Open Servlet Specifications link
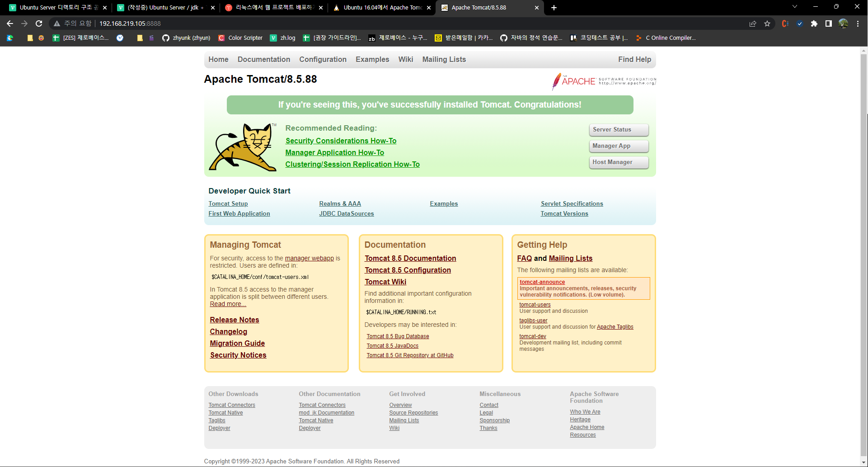The width and height of the screenshot is (868, 467). (x=572, y=204)
